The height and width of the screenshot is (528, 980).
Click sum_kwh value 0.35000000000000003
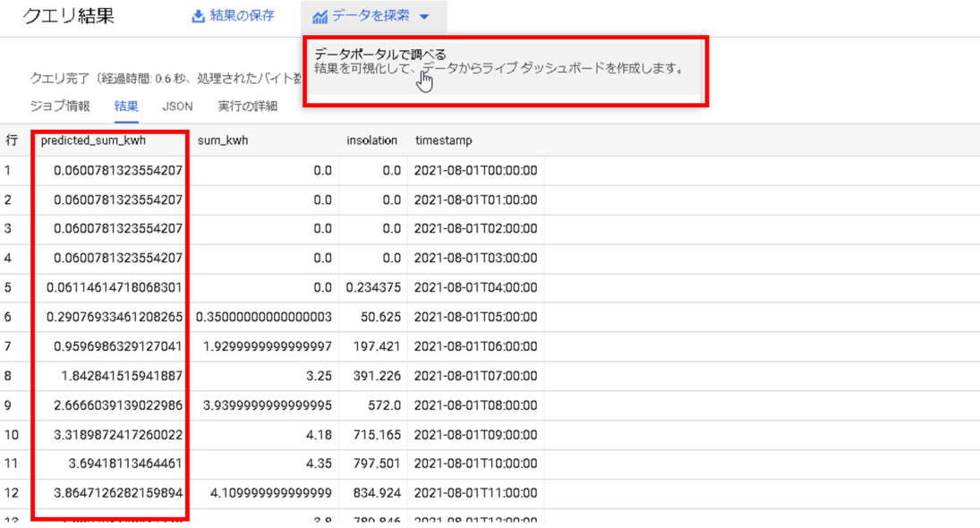tap(264, 317)
